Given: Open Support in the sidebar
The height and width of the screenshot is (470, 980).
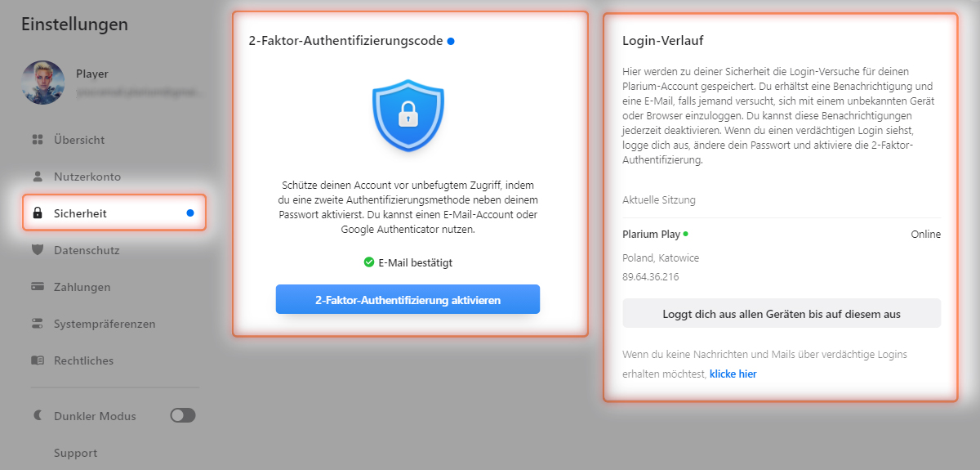Looking at the screenshot, I should (x=75, y=453).
